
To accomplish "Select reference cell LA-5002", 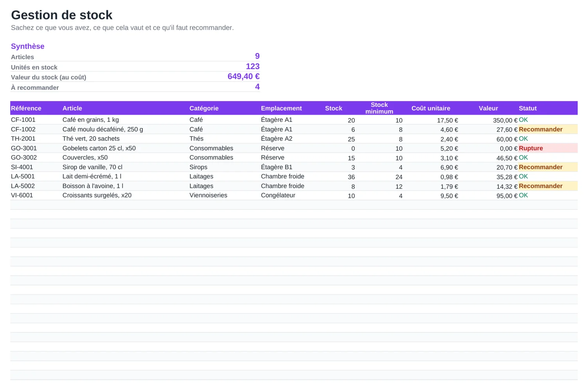I will click(23, 186).
